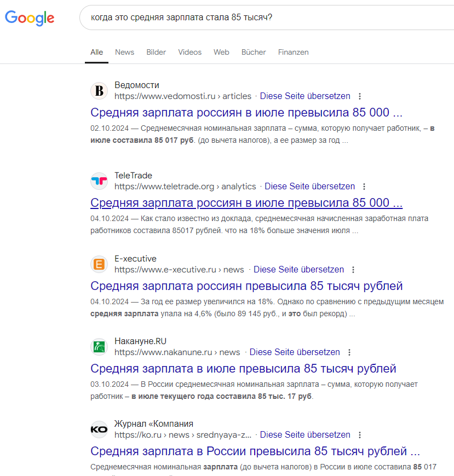
Task: Open three-dot menu for Накануне.RU result
Action: pos(349,352)
